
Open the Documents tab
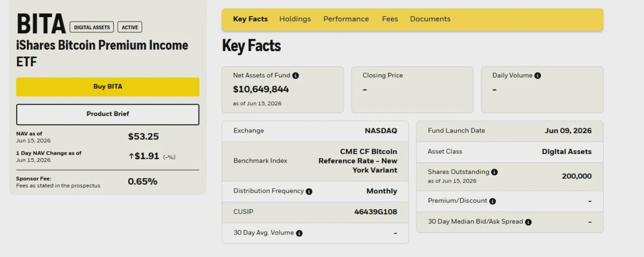tap(430, 19)
